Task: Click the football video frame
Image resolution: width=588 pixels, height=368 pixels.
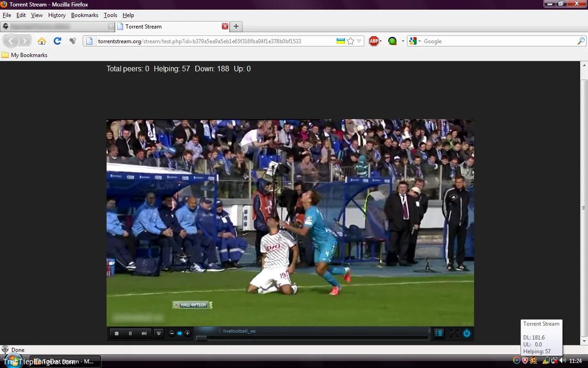Action: point(290,223)
